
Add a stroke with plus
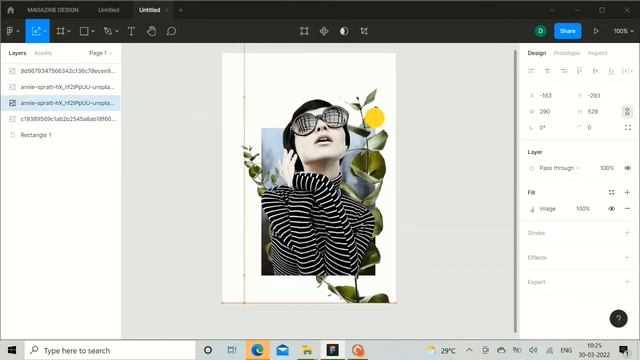(627, 233)
